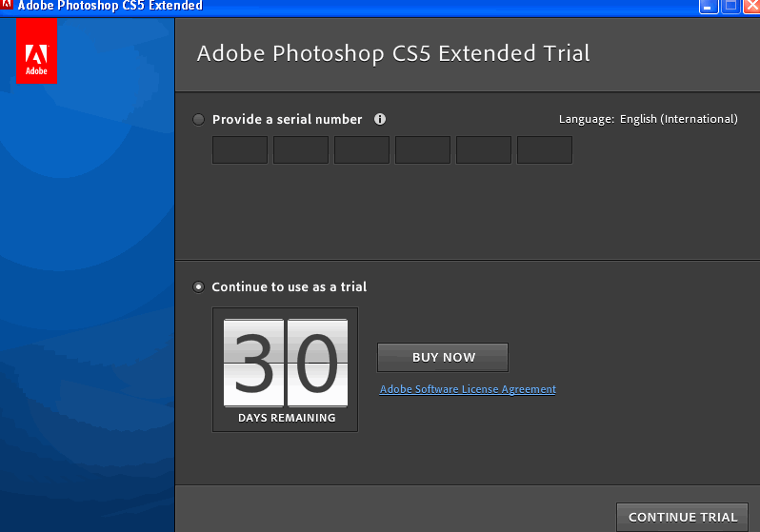The image size is (760, 532).
Task: Select the 'Provide a serial number' option
Action: click(x=198, y=120)
